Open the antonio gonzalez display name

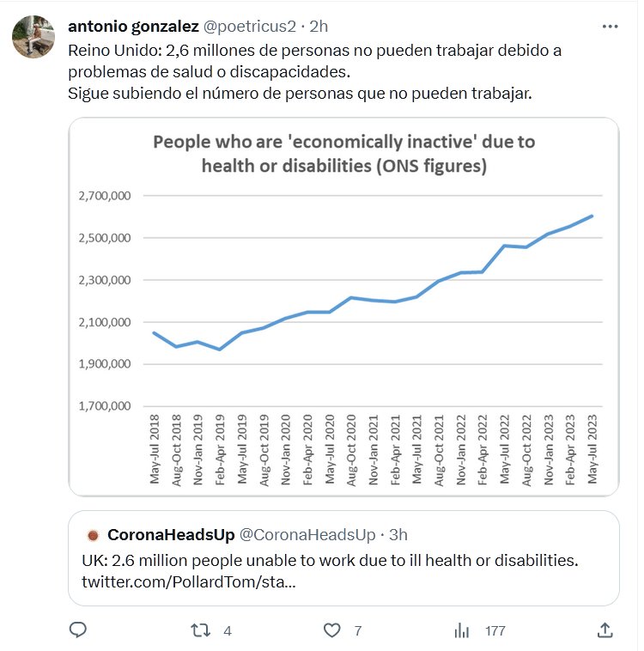pyautogui.click(x=132, y=27)
